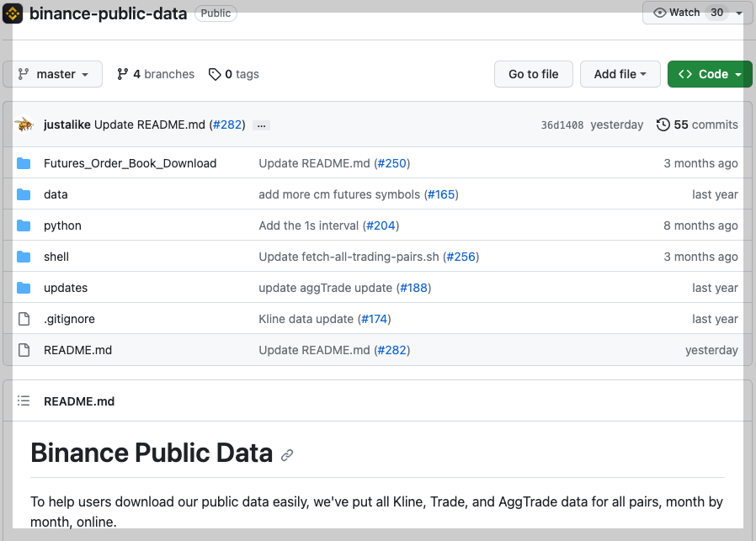Open the 55 commits history link
Image resolution: width=756 pixels, height=541 pixels.
click(x=697, y=125)
